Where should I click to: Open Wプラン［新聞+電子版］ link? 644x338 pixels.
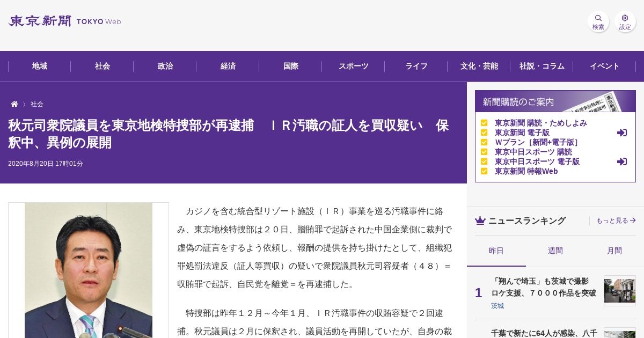537,142
